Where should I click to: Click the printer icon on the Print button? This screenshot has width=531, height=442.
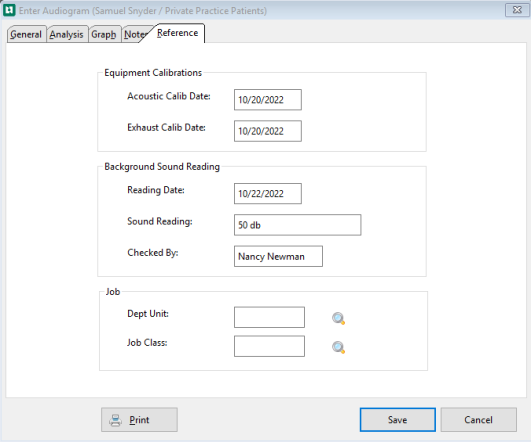point(115,420)
